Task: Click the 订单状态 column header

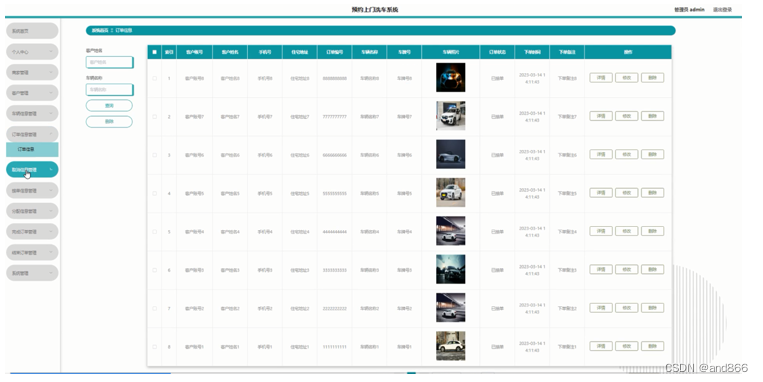Action: [497, 52]
